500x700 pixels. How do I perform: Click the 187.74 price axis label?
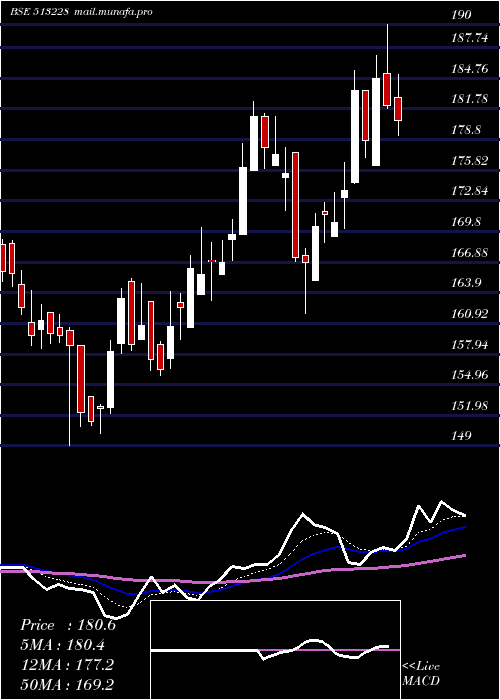point(470,38)
